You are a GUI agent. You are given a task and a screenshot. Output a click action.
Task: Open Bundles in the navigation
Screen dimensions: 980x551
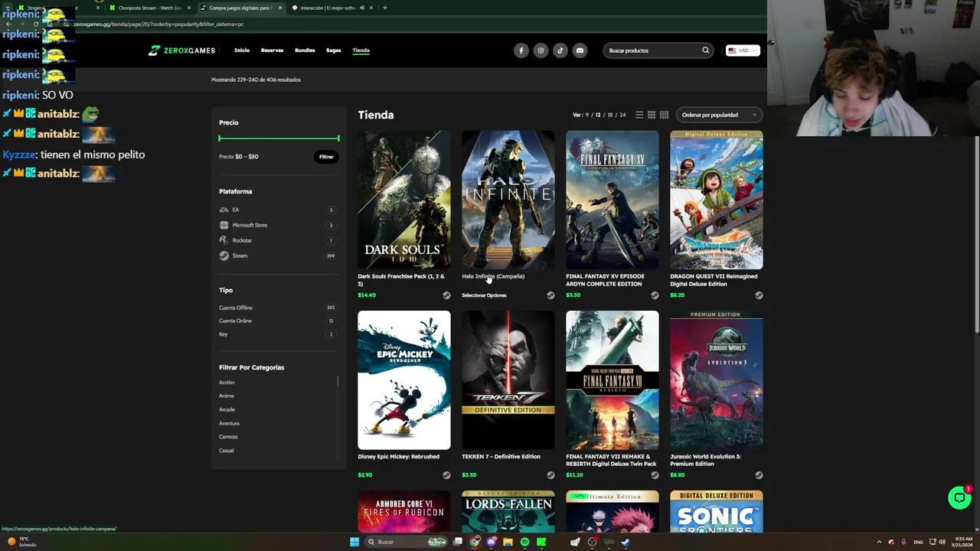click(305, 51)
